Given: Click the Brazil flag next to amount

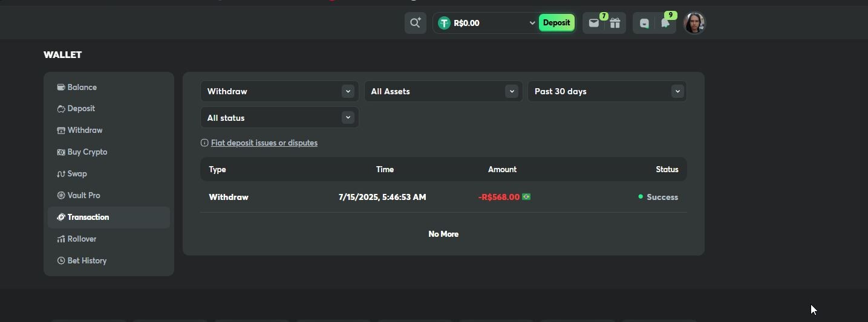Looking at the screenshot, I should (x=526, y=197).
